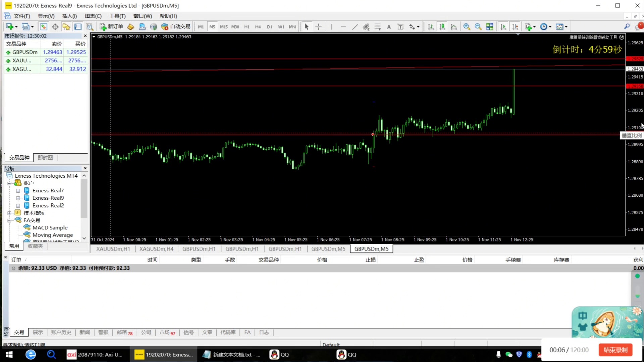Open the chart periodicity clock dropdown

coord(546,27)
